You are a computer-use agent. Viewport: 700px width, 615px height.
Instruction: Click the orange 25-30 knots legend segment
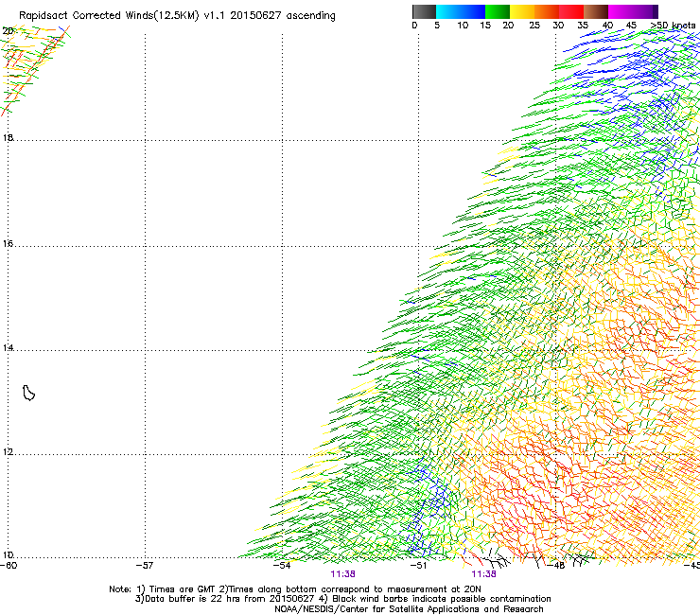click(547, 11)
